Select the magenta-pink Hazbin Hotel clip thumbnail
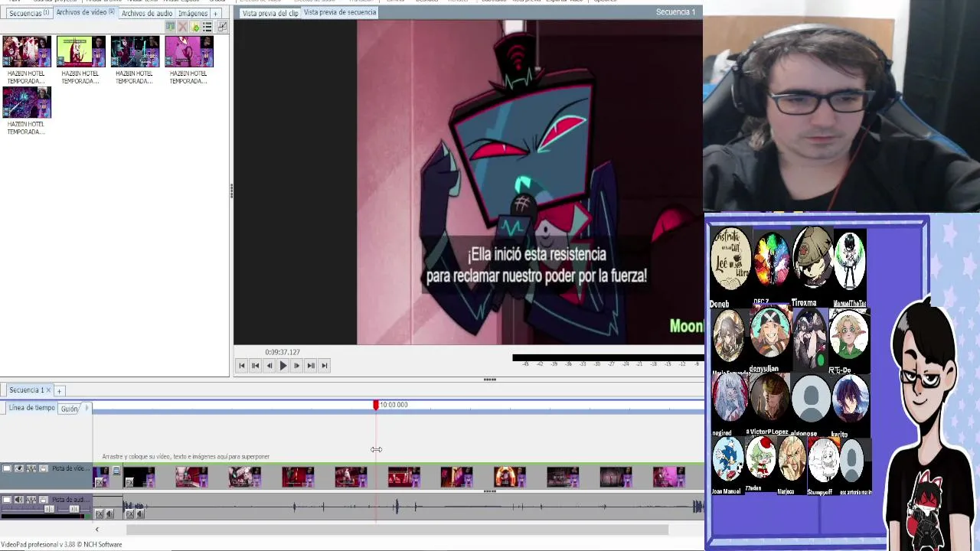Image resolution: width=980 pixels, height=551 pixels. 189,51
